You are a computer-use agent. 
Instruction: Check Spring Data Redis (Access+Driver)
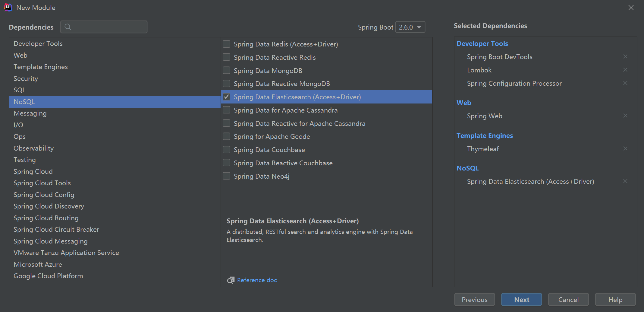click(226, 44)
